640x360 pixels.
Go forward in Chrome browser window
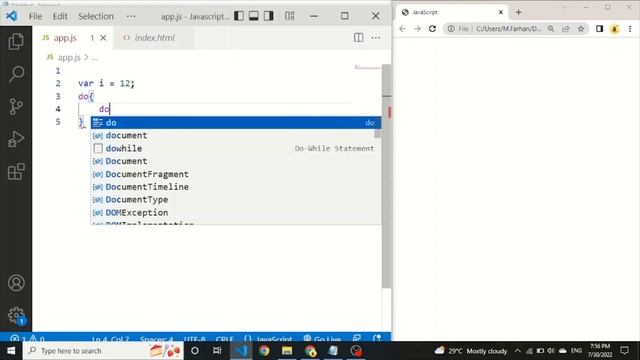pyautogui.click(x=417, y=29)
